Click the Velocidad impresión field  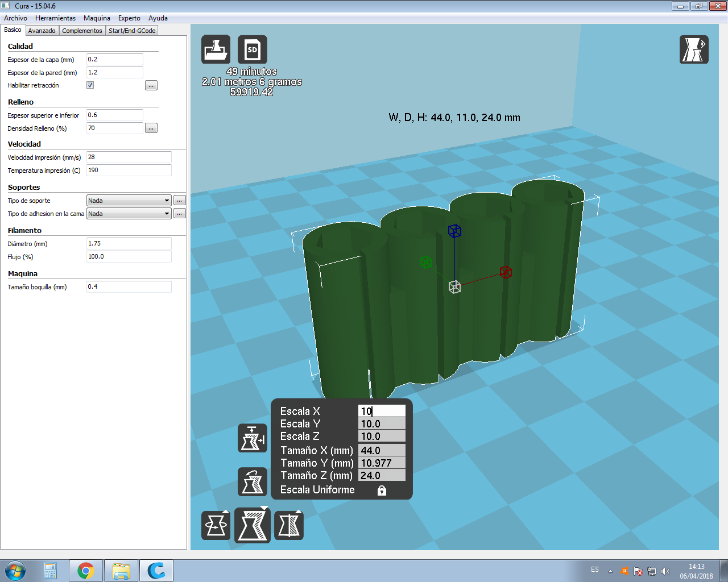pyautogui.click(x=129, y=157)
